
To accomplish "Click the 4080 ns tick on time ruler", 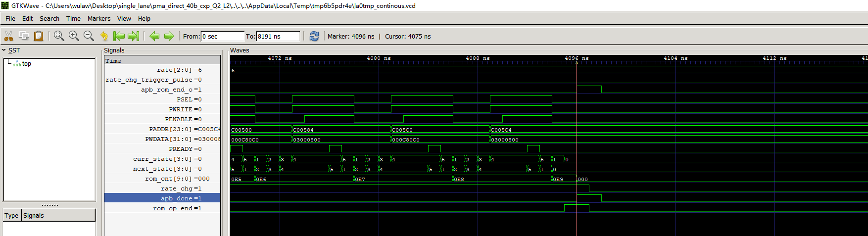I will pos(379,58).
